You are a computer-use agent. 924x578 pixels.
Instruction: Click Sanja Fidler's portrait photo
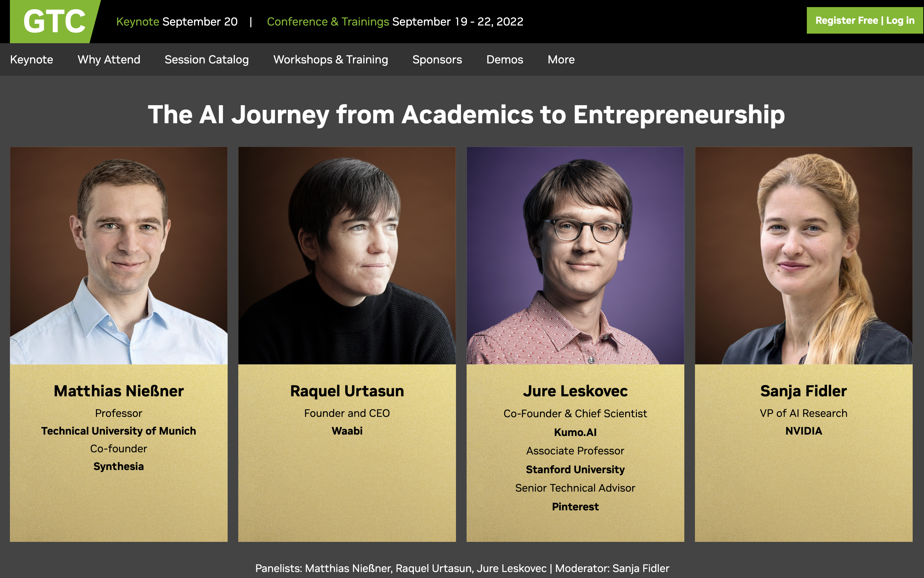coord(804,255)
